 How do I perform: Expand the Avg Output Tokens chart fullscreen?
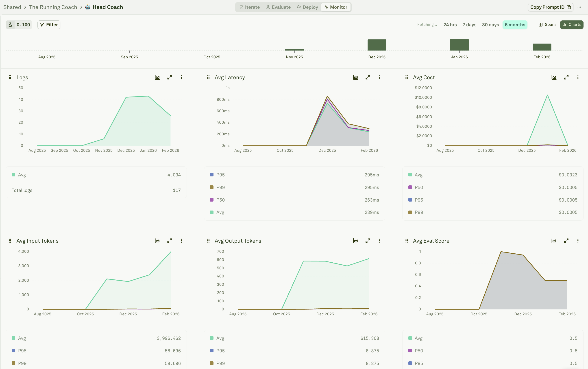click(368, 241)
